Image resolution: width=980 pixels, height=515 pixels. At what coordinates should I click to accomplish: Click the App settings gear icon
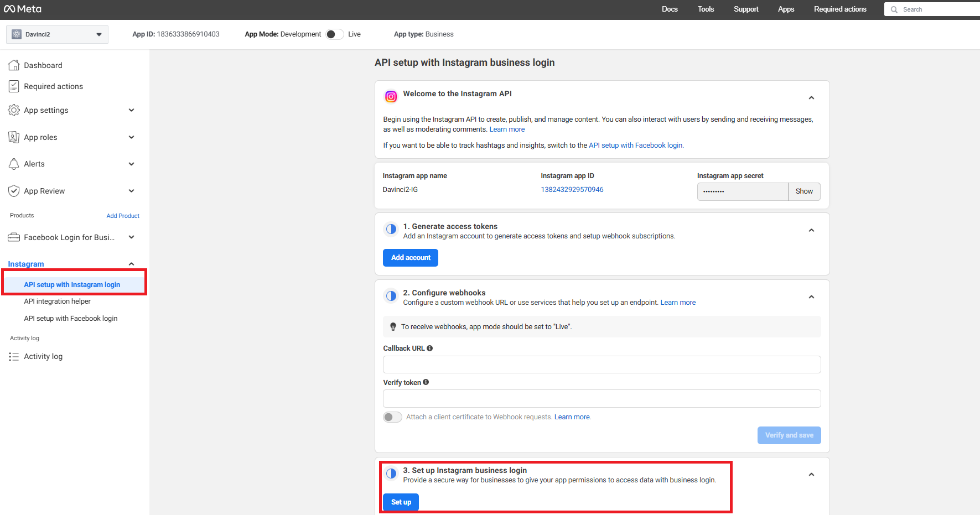point(14,110)
